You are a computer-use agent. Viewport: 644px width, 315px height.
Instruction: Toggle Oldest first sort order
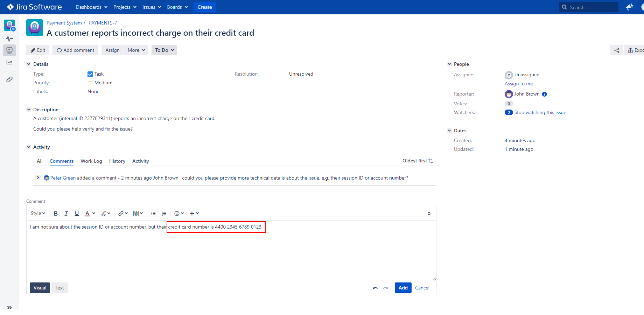click(x=418, y=161)
